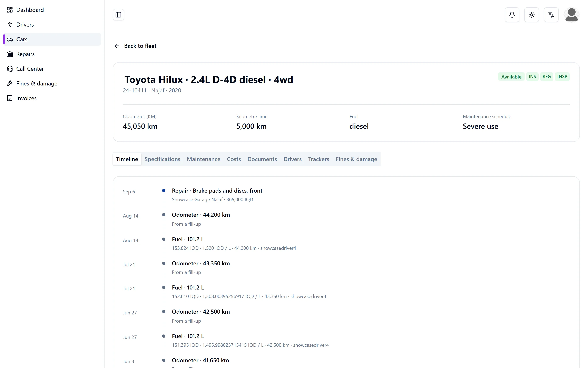Click Repair · Brake pads and discs entry
Viewport: 588px width, 368px height.
217,191
